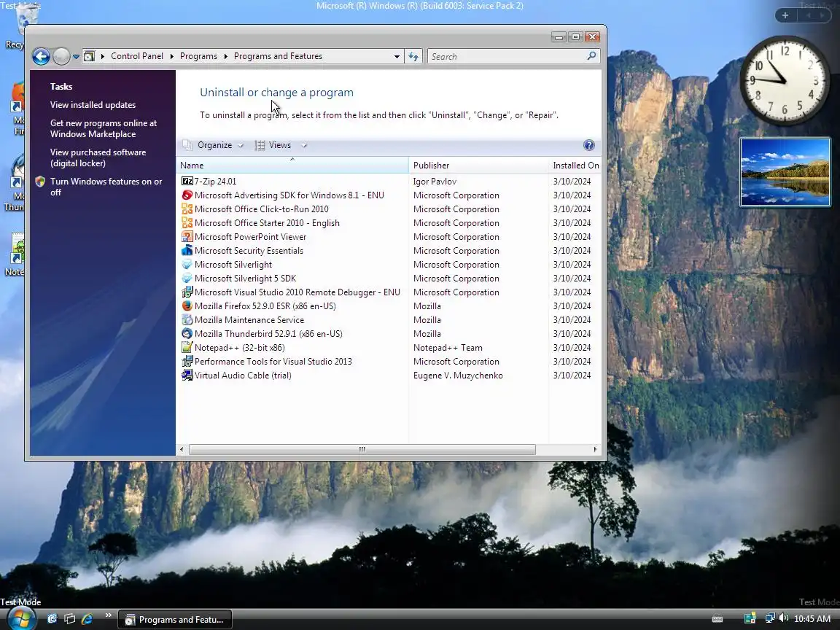This screenshot has width=840, height=630.
Task: Click the Notepad++ program icon
Action: pyautogui.click(x=187, y=348)
